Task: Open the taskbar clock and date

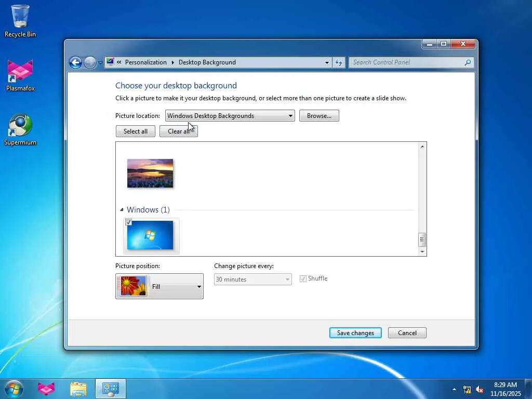Action: tap(506, 389)
